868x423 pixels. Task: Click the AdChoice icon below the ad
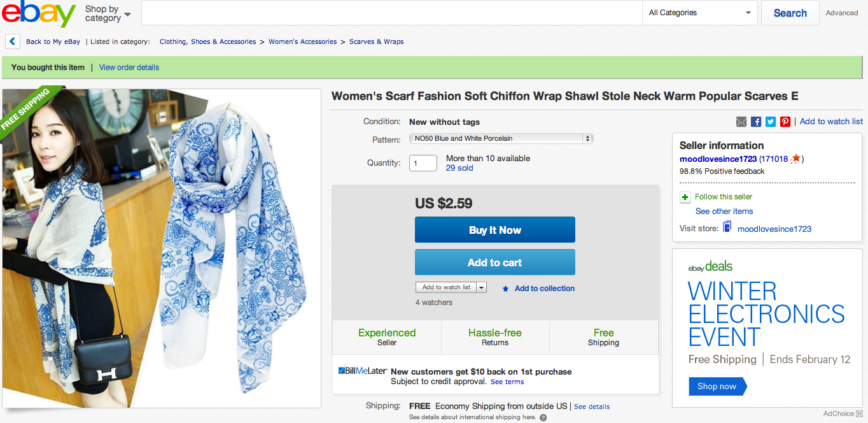pos(860,413)
